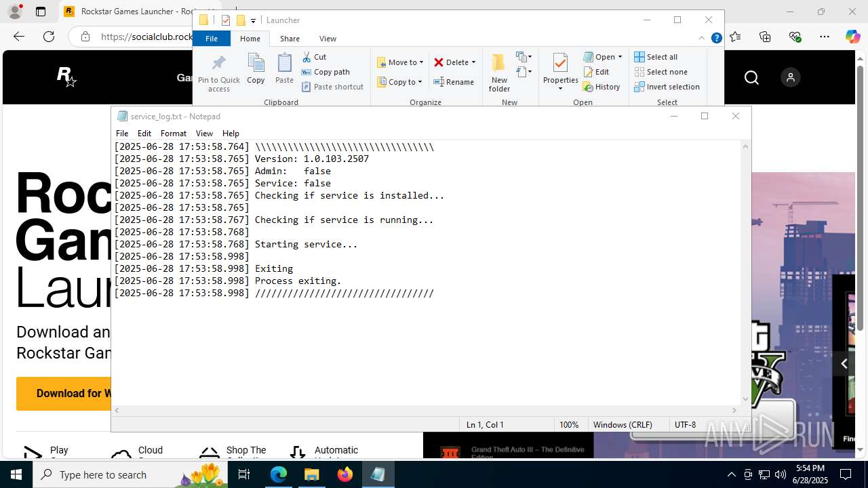Screen dimensions: 868x488
Task: Open the Edge profile icon
Action: click(15, 12)
